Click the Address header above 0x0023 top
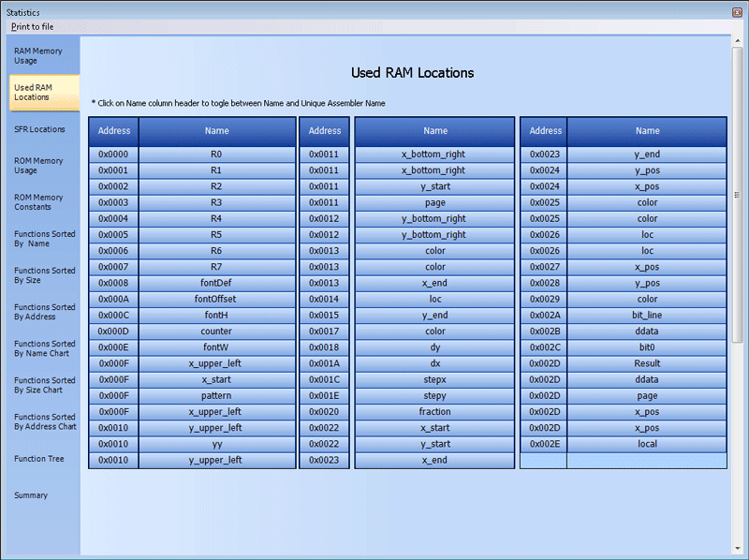Viewport: 749px width, 560px height. [544, 131]
